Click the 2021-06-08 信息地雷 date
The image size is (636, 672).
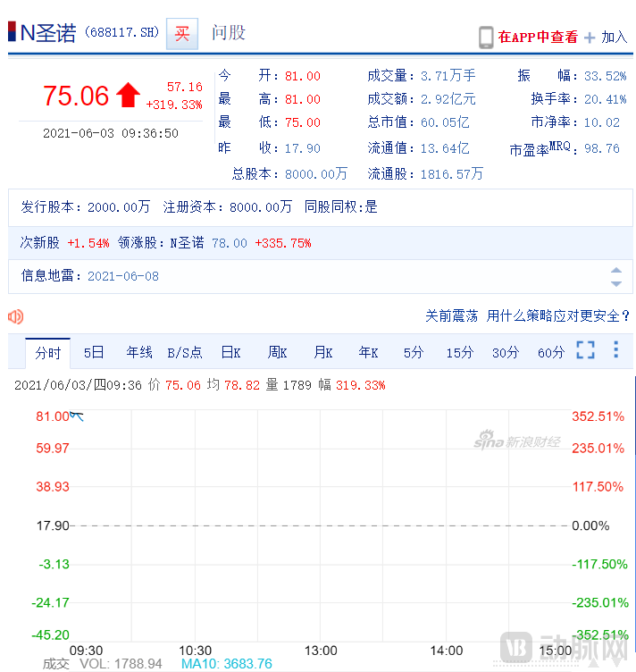[x=123, y=276]
